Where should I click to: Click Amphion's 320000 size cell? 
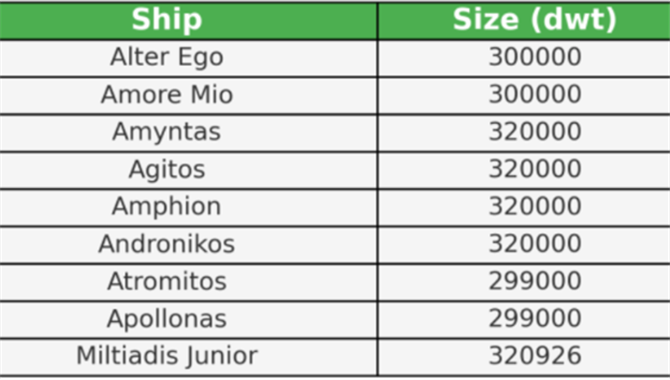524,208
